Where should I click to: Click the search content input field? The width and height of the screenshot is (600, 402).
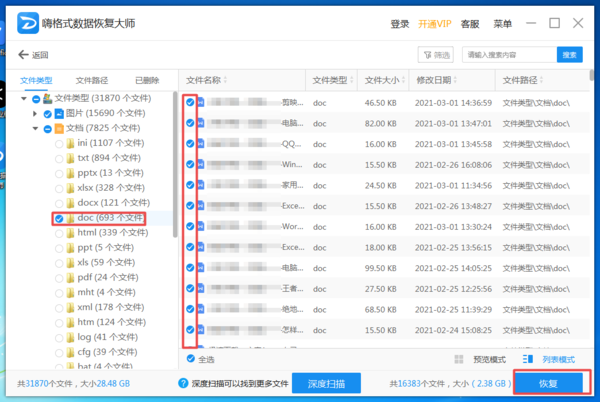[509, 55]
